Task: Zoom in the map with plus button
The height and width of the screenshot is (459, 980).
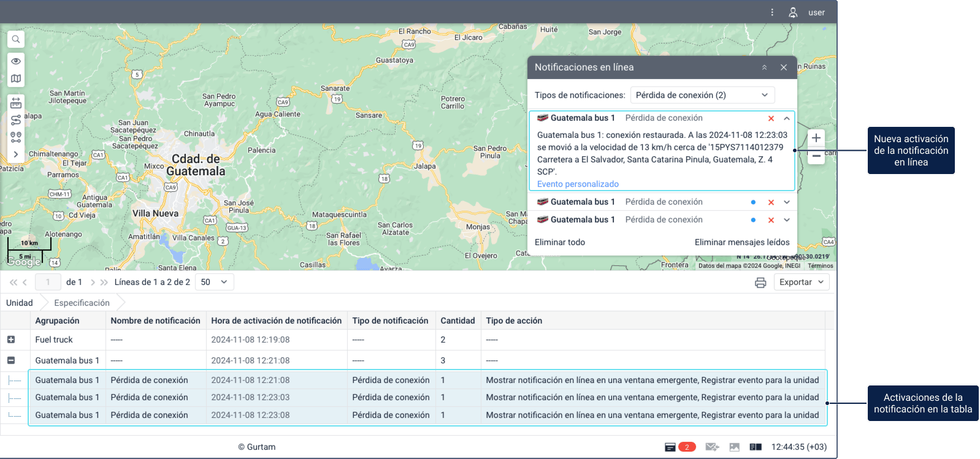Action: [816, 138]
